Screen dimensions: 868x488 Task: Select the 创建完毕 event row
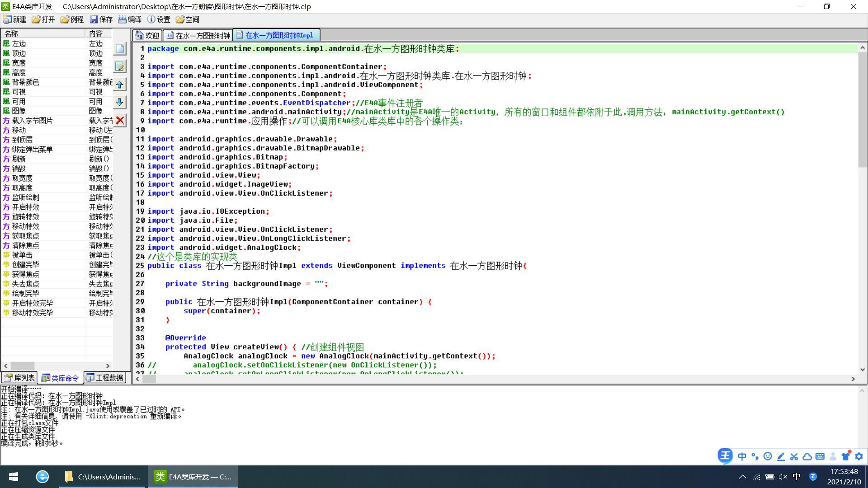57,265
